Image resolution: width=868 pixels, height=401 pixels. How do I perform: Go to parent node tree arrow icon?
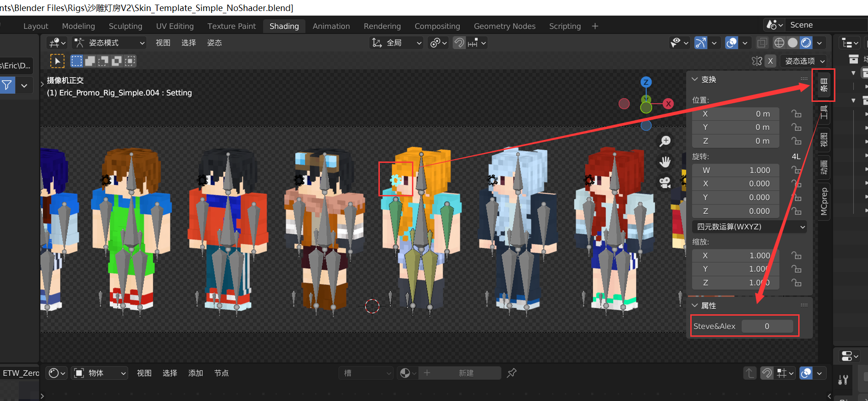[750, 373]
